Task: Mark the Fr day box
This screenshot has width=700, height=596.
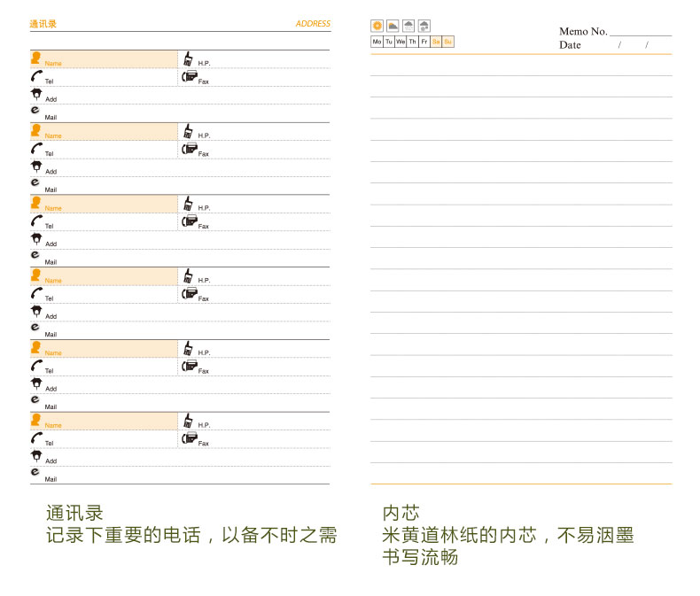Action: click(424, 42)
